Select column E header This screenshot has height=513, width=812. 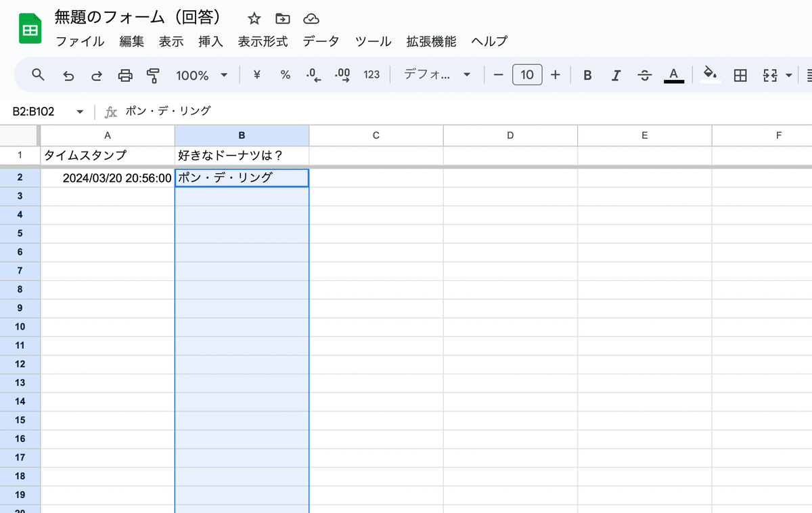tap(644, 135)
